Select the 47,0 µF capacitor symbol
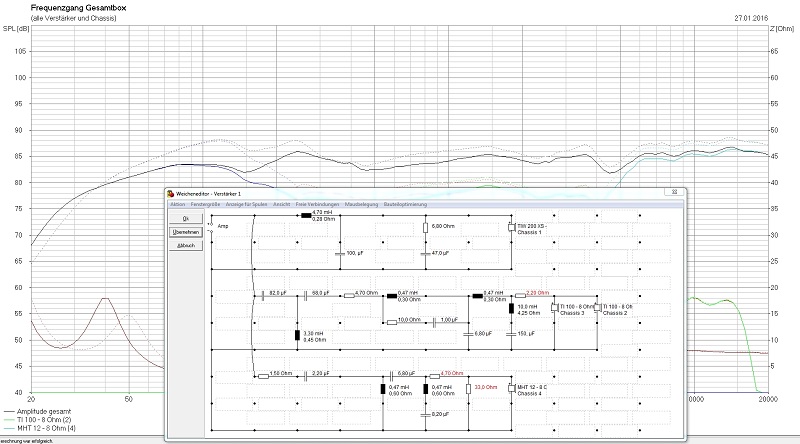The width and height of the screenshot is (800, 444). pos(426,254)
